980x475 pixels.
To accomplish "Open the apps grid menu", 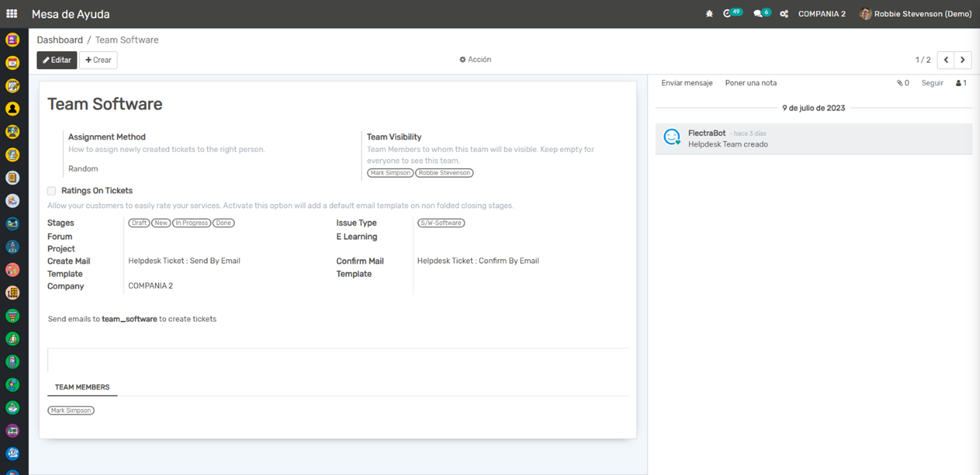I will (x=12, y=14).
